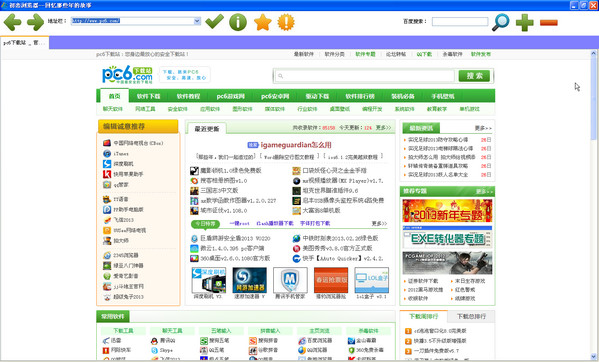Open the 腾讯手机管家 shield thumbnail
The width and height of the screenshot is (599, 362).
pos(290,280)
